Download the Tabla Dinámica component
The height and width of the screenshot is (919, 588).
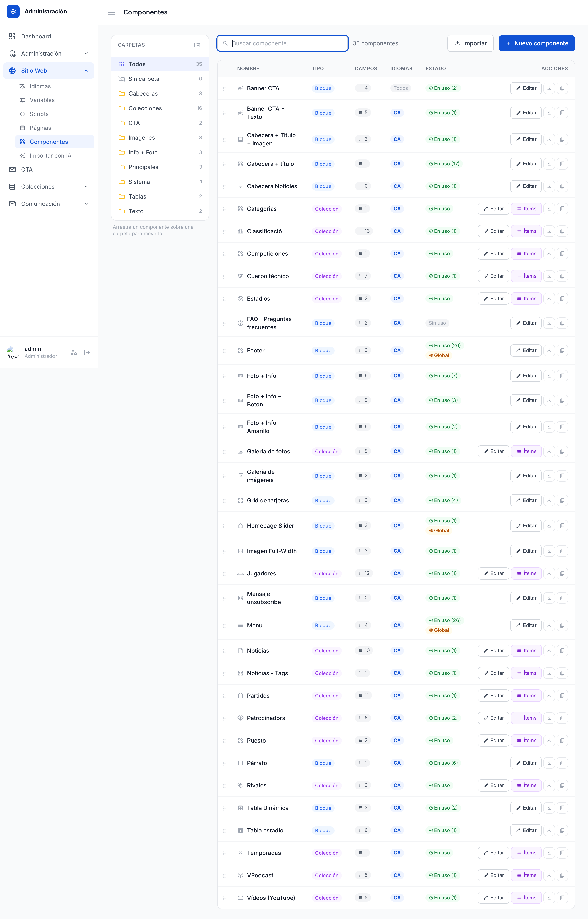pos(549,808)
